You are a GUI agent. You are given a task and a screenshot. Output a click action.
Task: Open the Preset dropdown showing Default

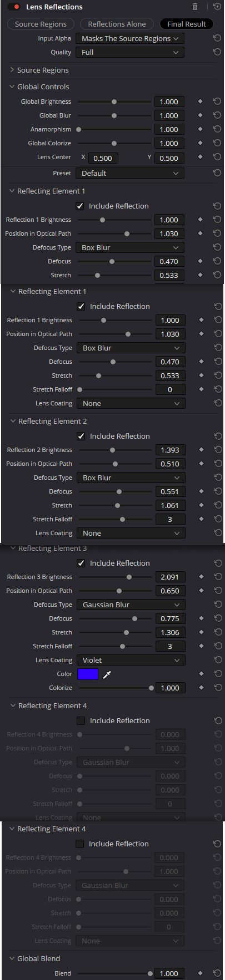130,173
